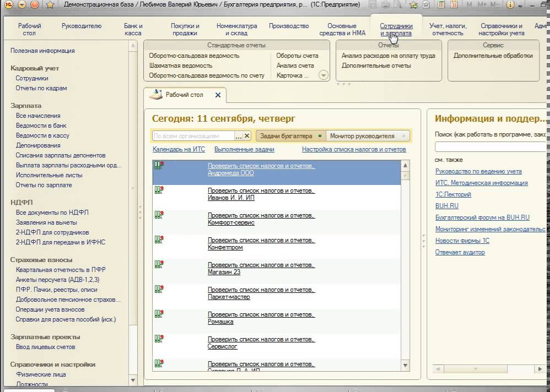Click the info icon in title bar

510,4
